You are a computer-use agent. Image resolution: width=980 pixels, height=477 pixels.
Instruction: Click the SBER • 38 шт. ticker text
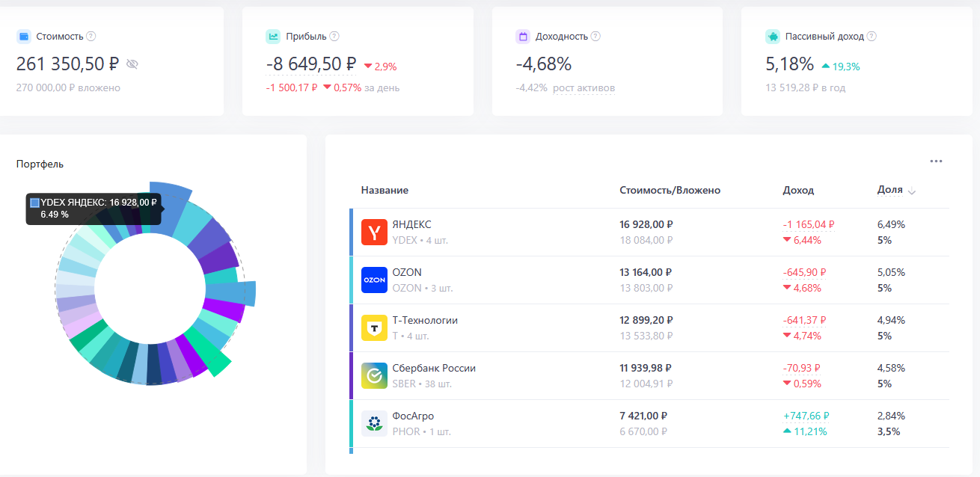point(422,384)
